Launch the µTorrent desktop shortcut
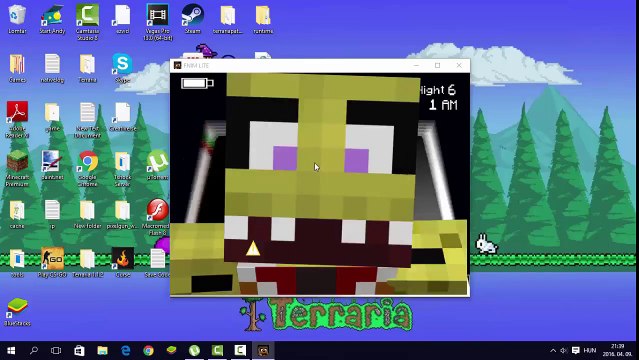The width and height of the screenshot is (639, 360). pyautogui.click(x=158, y=165)
